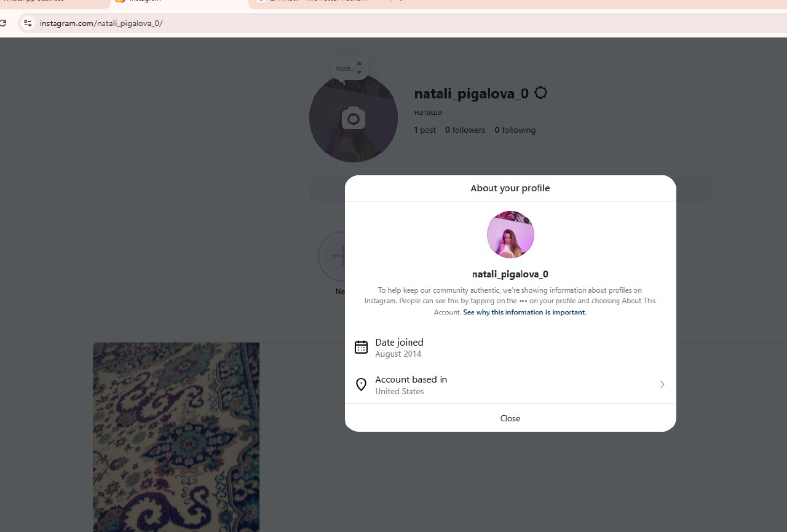787x532 pixels.
Task: Click the browser reload icon
Action: (3, 23)
